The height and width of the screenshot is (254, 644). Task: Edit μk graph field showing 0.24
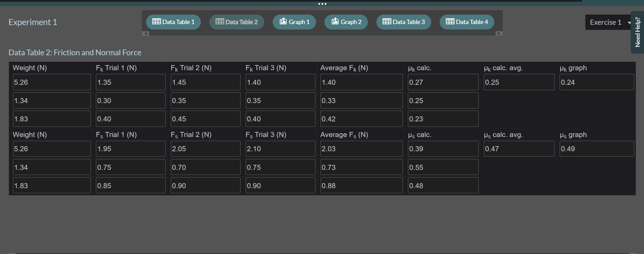click(x=597, y=82)
